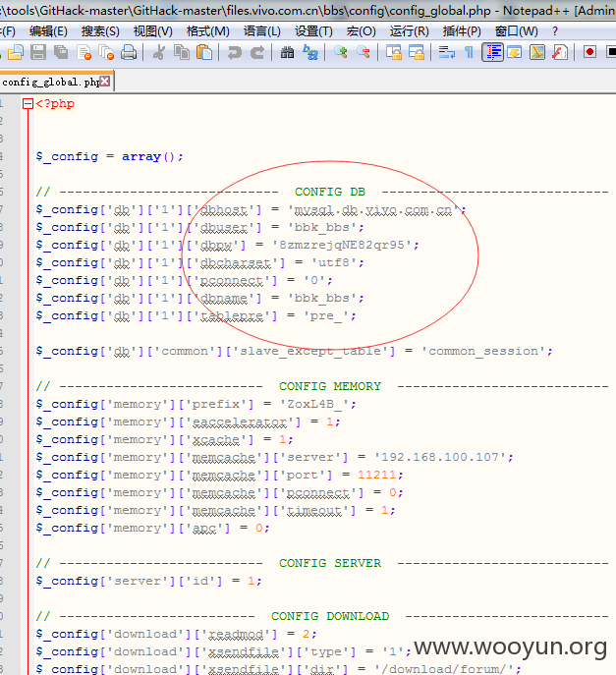Show all characters with pilcrow icon
Image resolution: width=616 pixels, height=675 pixels.
470,52
